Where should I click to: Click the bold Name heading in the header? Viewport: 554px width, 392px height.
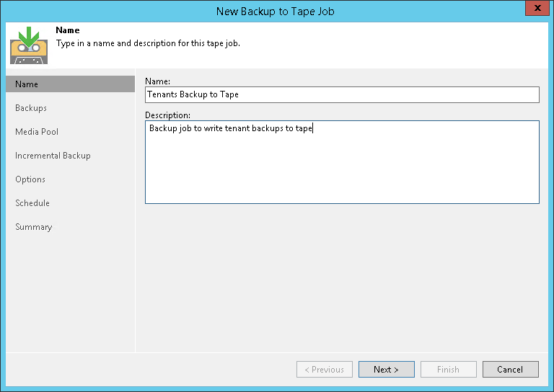coord(68,31)
